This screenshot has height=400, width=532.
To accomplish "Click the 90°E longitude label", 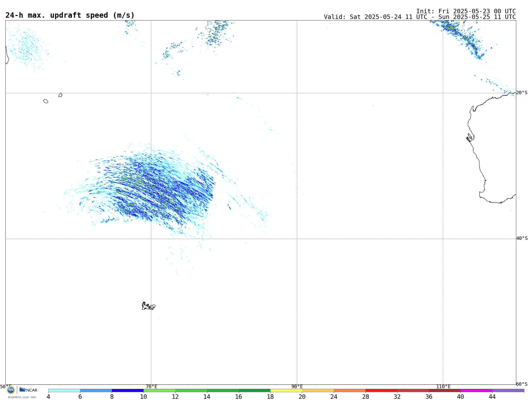I will click(x=297, y=387).
